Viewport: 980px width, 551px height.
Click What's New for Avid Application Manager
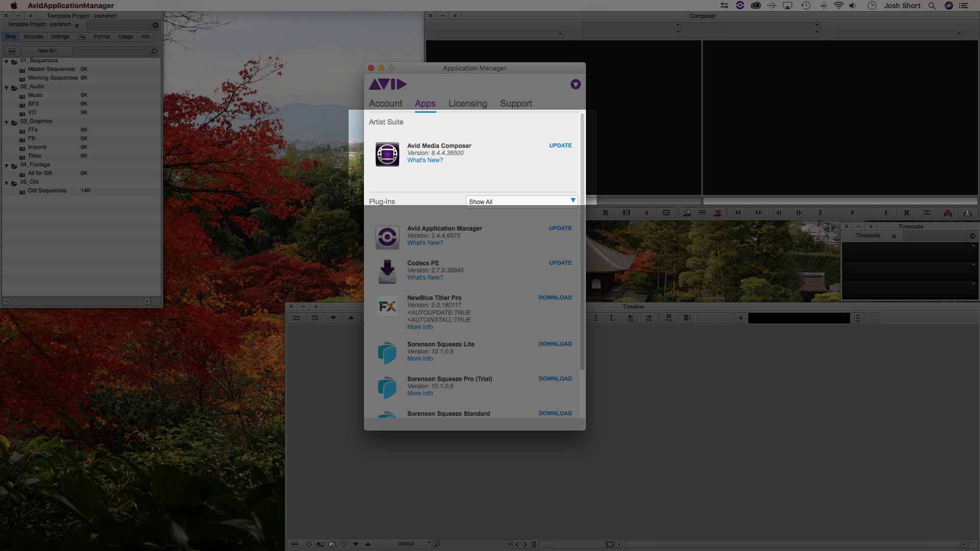tap(425, 242)
